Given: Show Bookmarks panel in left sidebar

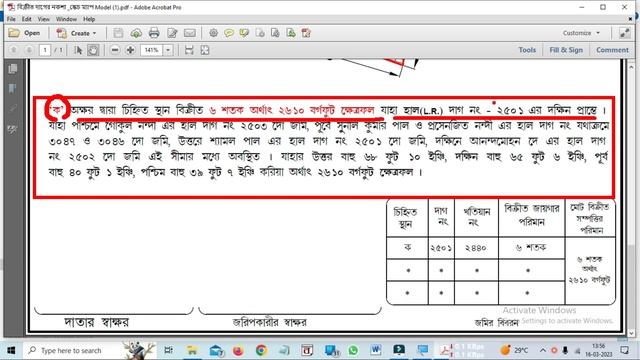Looking at the screenshot, I should tap(13, 89).
